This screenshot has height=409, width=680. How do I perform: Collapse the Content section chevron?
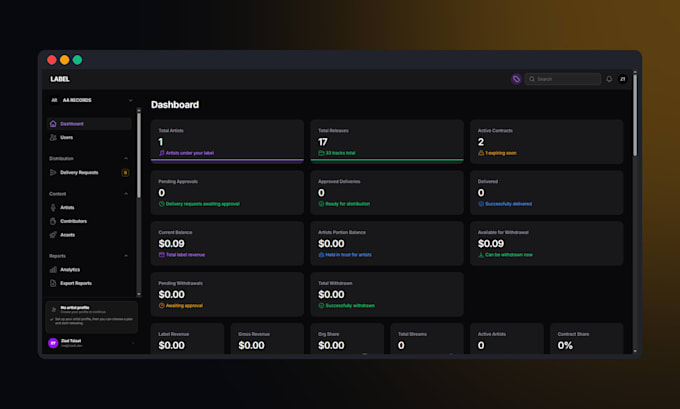(126, 193)
